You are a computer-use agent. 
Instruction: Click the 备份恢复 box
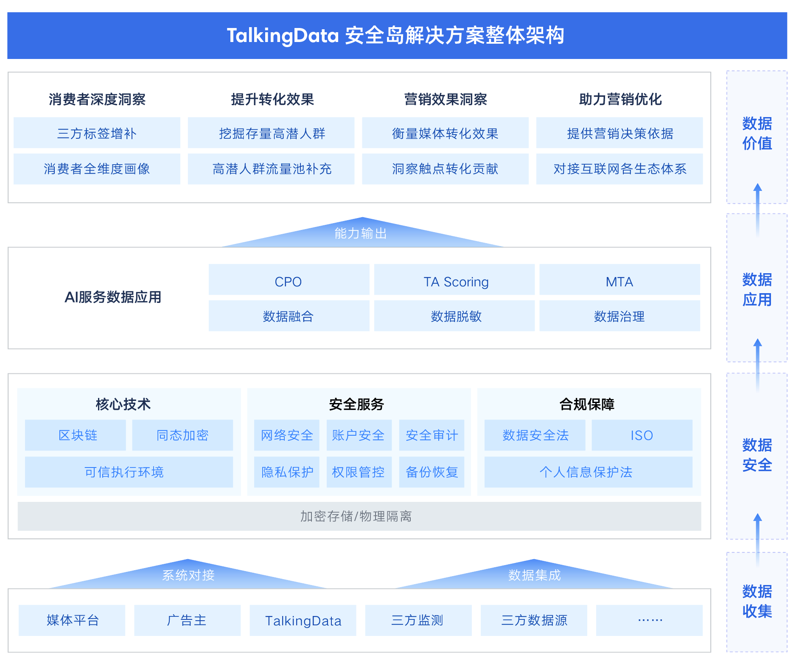click(x=432, y=472)
